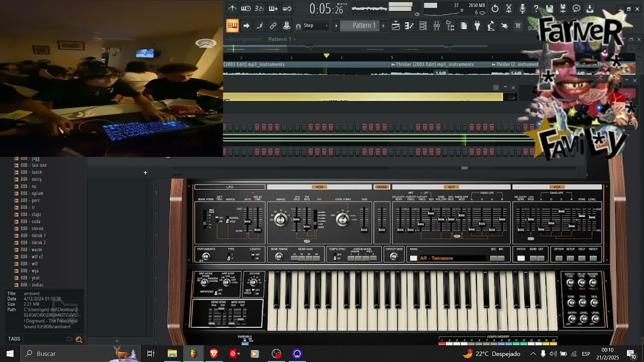Image resolution: width=644 pixels, height=362 pixels.
Task: Click the link chain icon in toolbar
Action: [x=273, y=26]
